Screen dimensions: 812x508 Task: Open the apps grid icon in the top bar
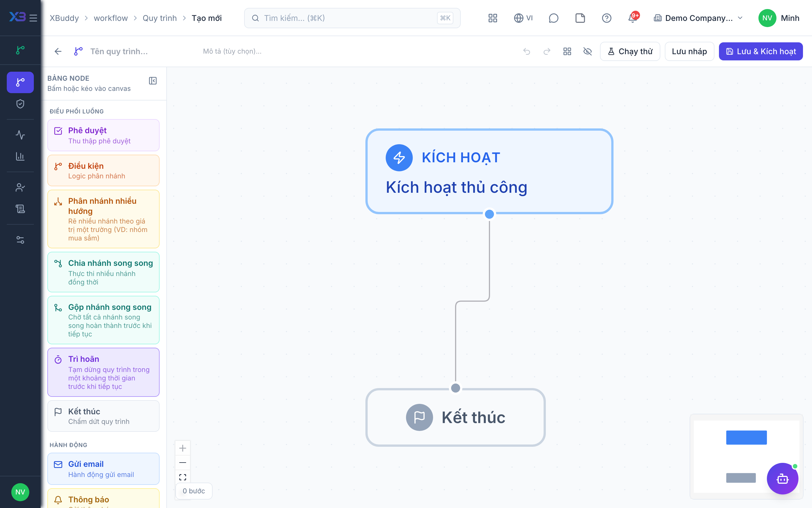click(x=493, y=18)
